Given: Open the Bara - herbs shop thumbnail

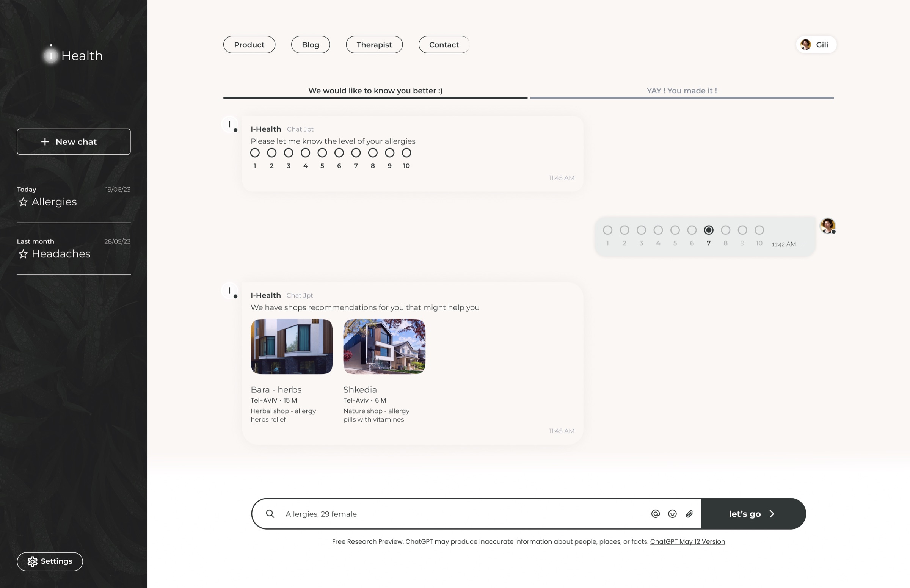Looking at the screenshot, I should tap(291, 347).
